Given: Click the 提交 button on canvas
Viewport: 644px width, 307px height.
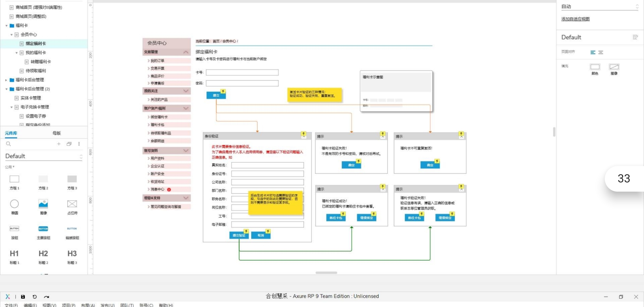Looking at the screenshot, I should coord(216,95).
